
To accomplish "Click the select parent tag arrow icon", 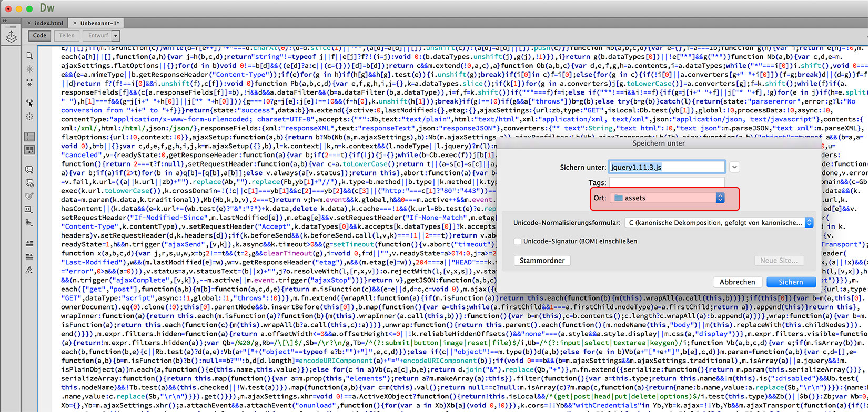I will click(29, 102).
